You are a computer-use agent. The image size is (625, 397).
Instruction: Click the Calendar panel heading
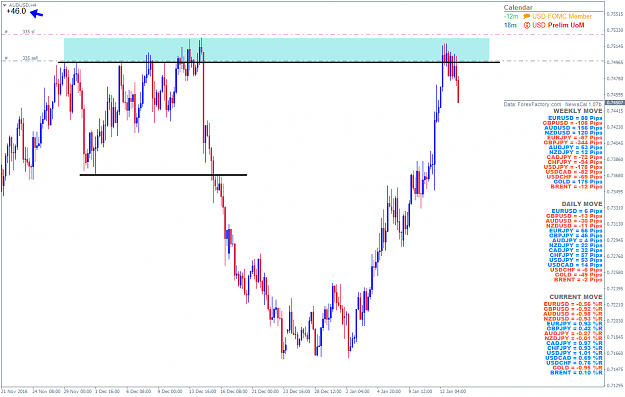click(518, 7)
